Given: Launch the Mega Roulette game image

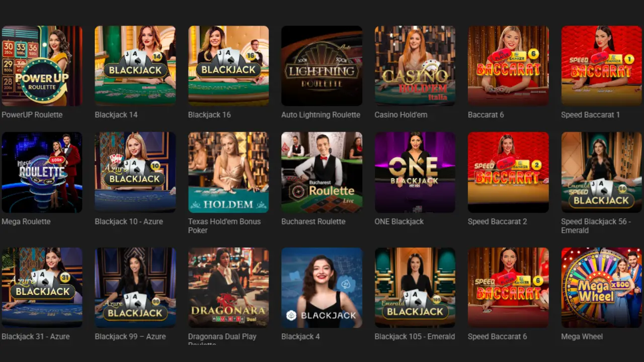Looking at the screenshot, I should (42, 172).
